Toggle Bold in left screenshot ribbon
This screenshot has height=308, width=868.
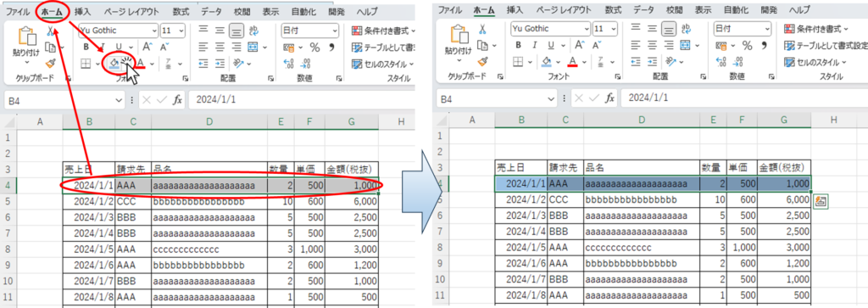coord(86,47)
